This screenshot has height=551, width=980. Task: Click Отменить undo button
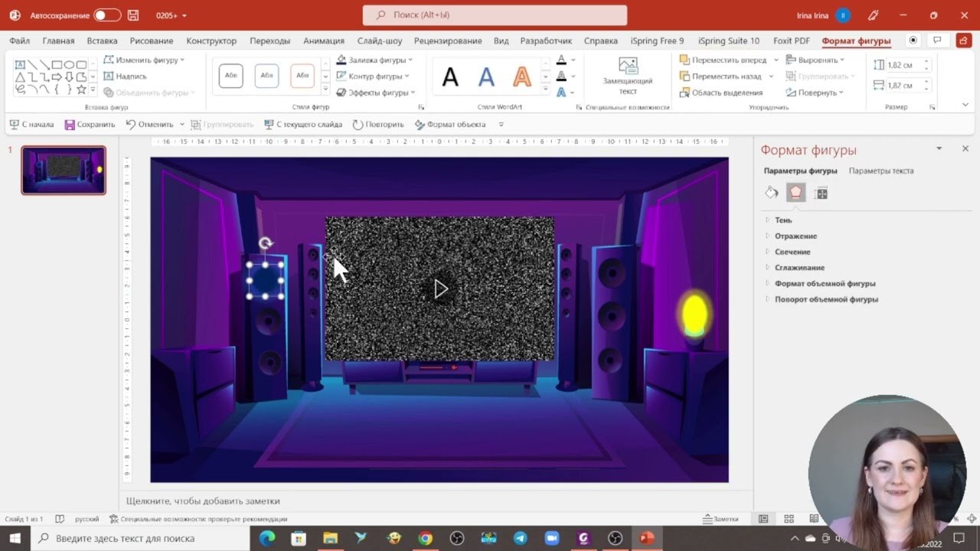pyautogui.click(x=150, y=124)
